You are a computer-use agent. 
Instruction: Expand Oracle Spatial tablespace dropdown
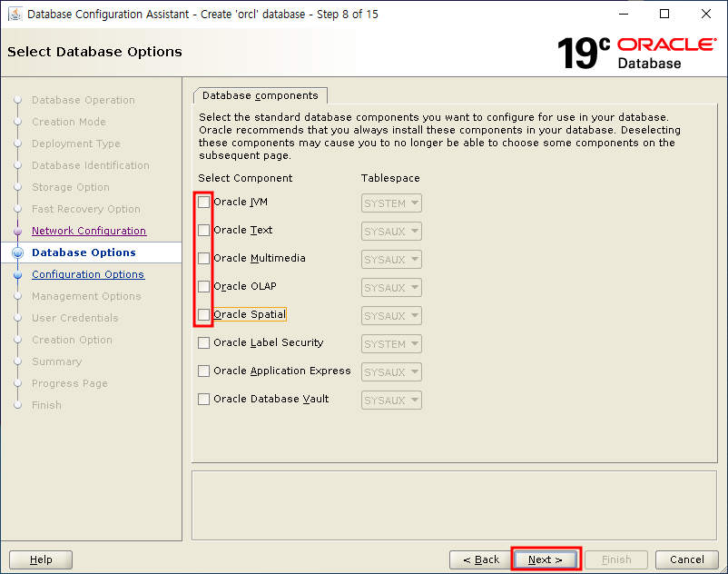click(x=391, y=316)
